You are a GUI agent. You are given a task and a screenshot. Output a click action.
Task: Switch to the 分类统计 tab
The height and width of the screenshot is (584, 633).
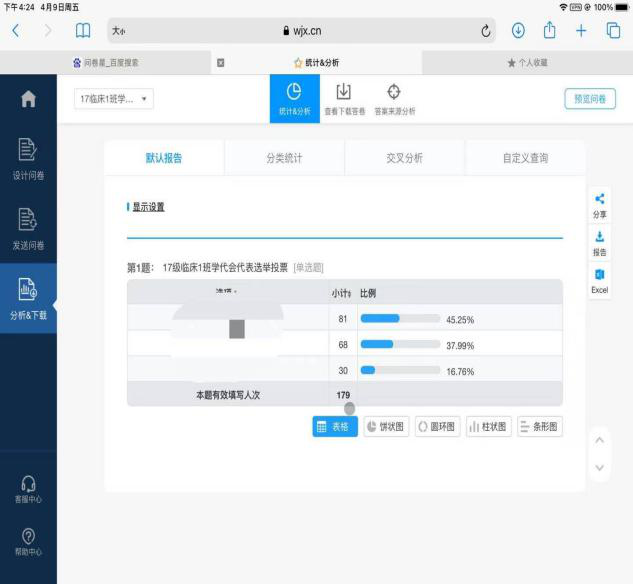pyautogui.click(x=284, y=158)
